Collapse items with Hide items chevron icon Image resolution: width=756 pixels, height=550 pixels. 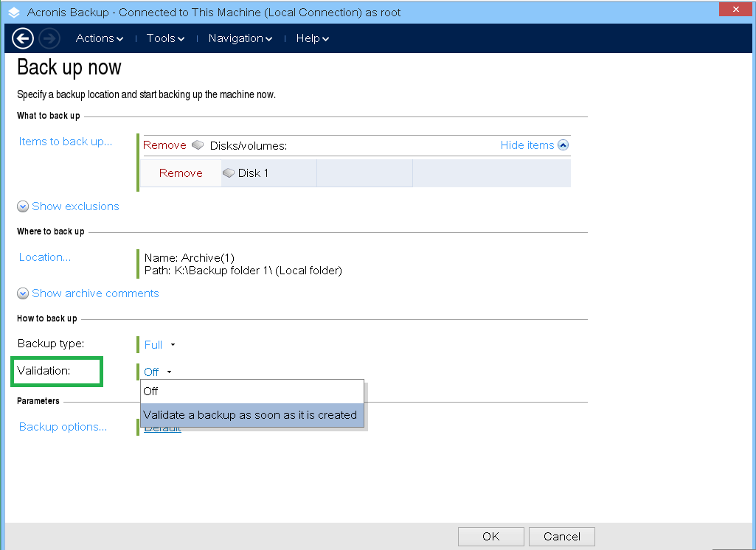pos(563,145)
